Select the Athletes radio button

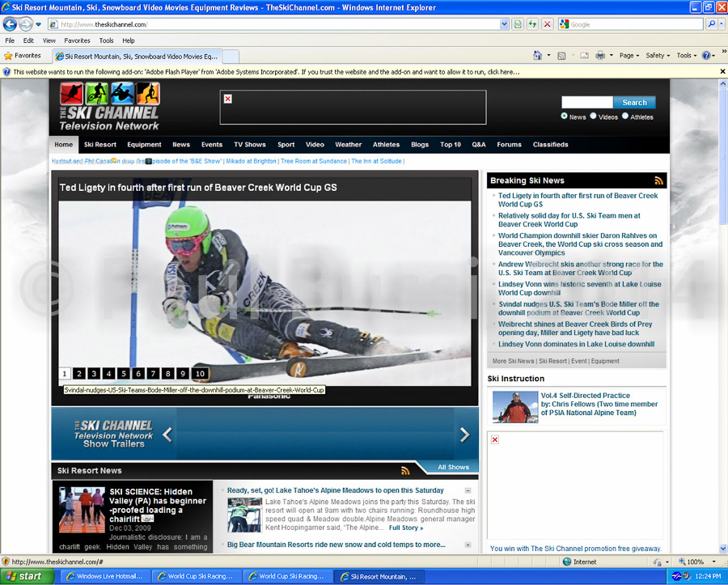pos(625,116)
